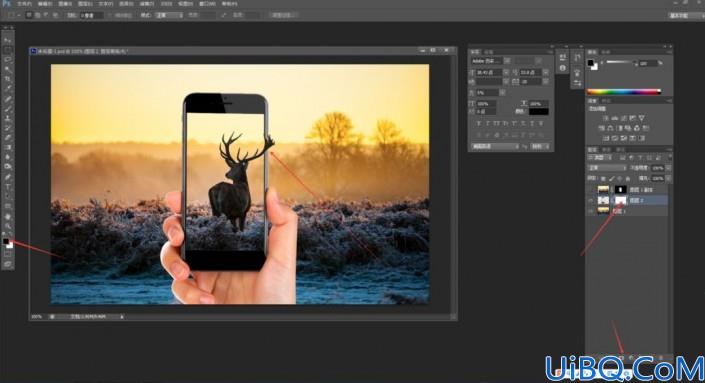Select the Eraser tool
Viewport: 705px width, 383px height.
coord(8,138)
